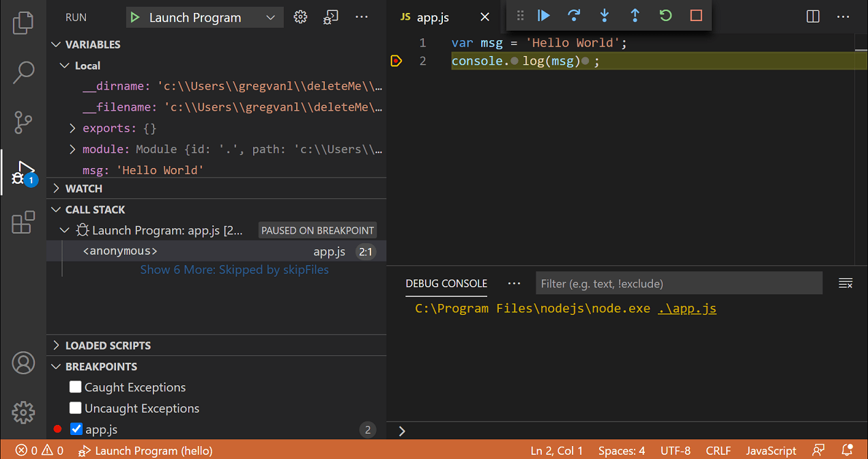Open the Search sidebar icon
The image size is (868, 459).
click(x=23, y=72)
